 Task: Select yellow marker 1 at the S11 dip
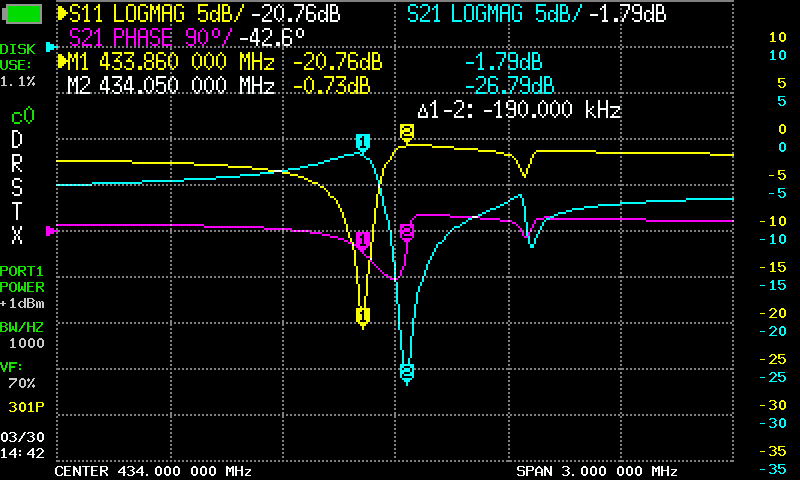(x=362, y=317)
